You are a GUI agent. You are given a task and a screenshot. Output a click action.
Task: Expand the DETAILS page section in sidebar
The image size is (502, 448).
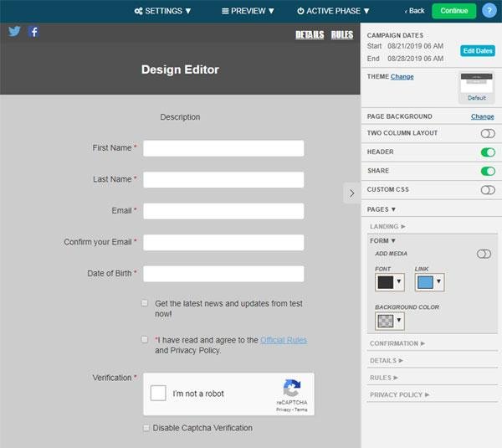coord(386,361)
